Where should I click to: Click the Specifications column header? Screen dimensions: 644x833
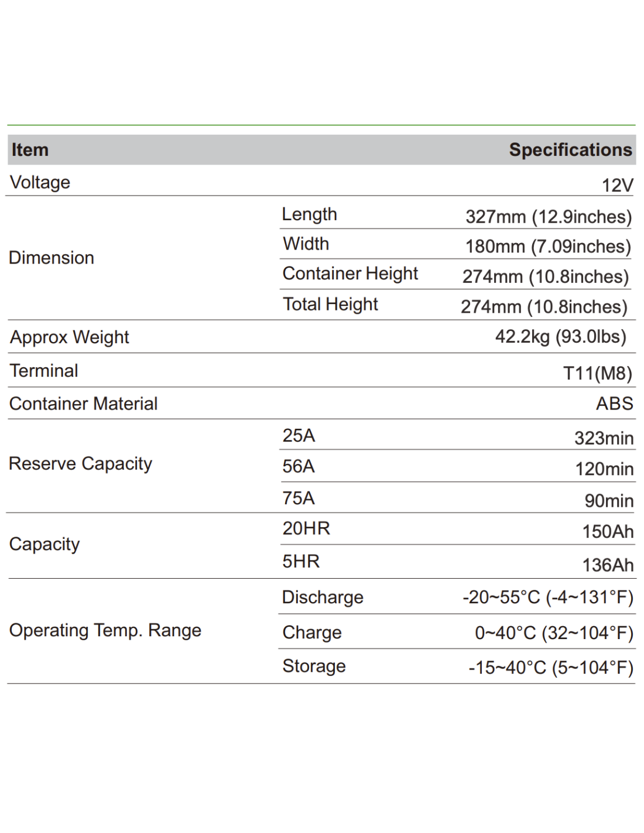pos(570,150)
